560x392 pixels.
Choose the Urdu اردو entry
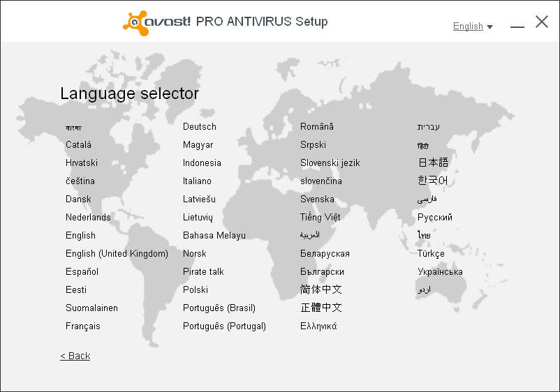coord(425,289)
